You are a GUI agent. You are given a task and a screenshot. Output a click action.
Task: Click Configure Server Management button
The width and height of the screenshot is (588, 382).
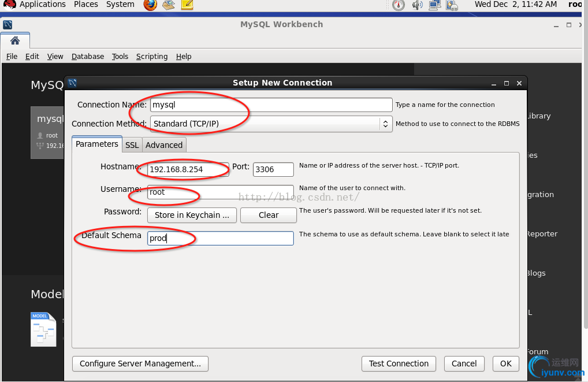(140, 364)
